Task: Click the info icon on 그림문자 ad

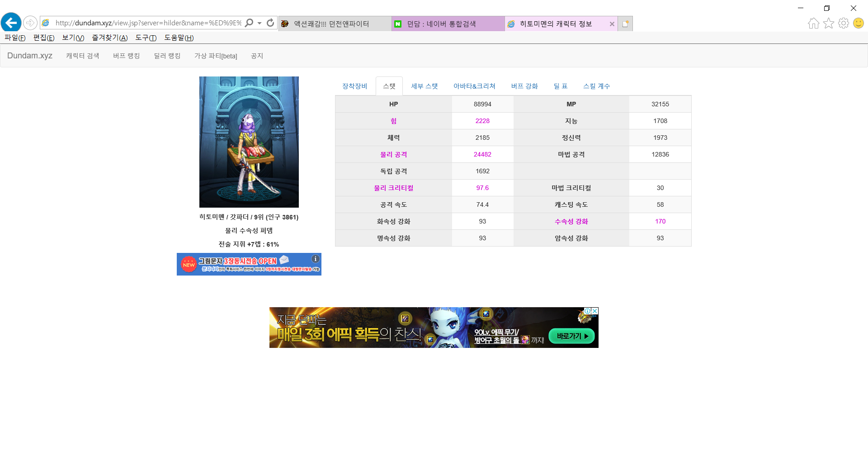Action: click(x=316, y=259)
